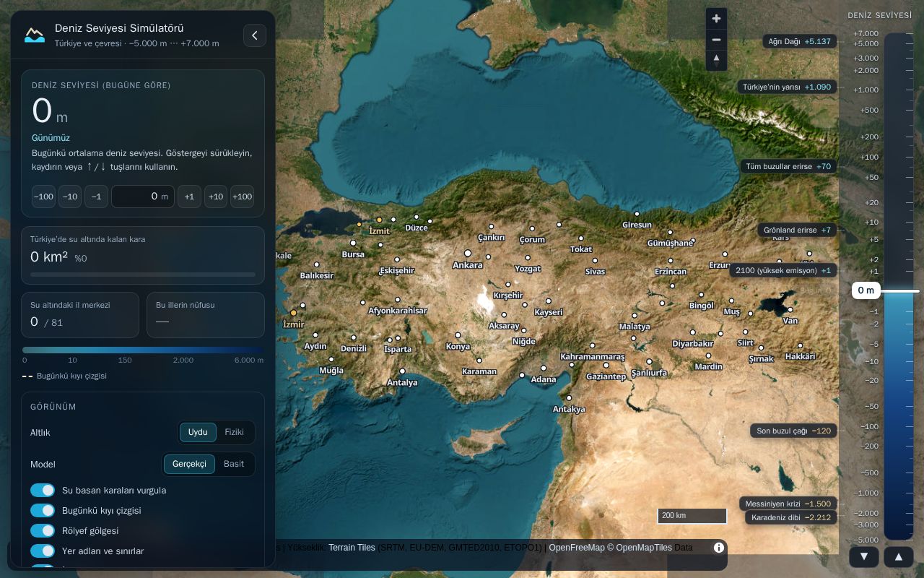The width and height of the screenshot is (924, 578).
Task: Zoom in on the map
Action: (x=716, y=19)
